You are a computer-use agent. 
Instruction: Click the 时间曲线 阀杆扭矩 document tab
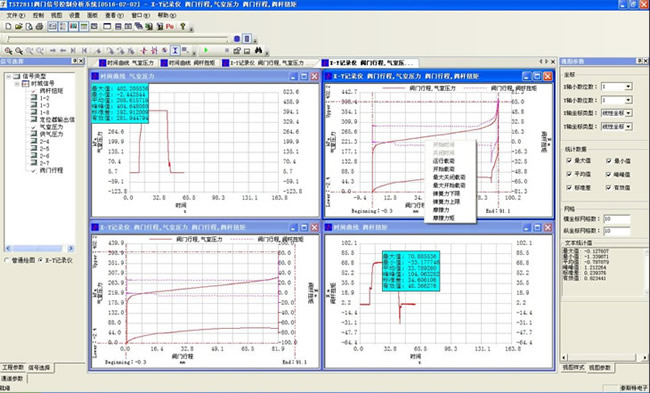[x=189, y=63]
